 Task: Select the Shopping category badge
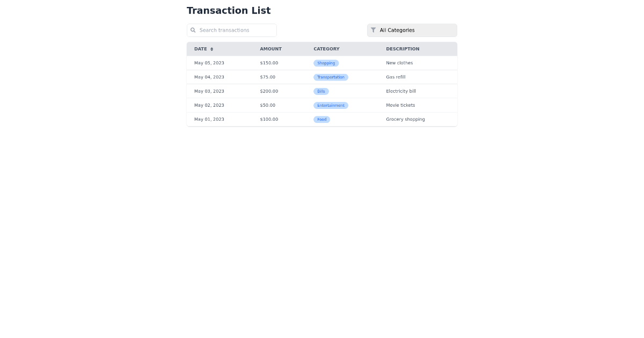pos(326,63)
